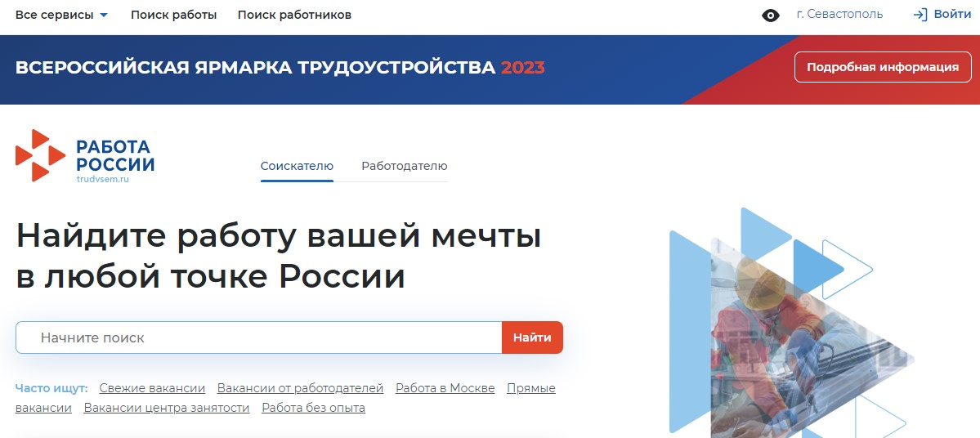This screenshot has height=438, width=980.
Task: Open Поиск работников in top menu
Action: pos(294,15)
